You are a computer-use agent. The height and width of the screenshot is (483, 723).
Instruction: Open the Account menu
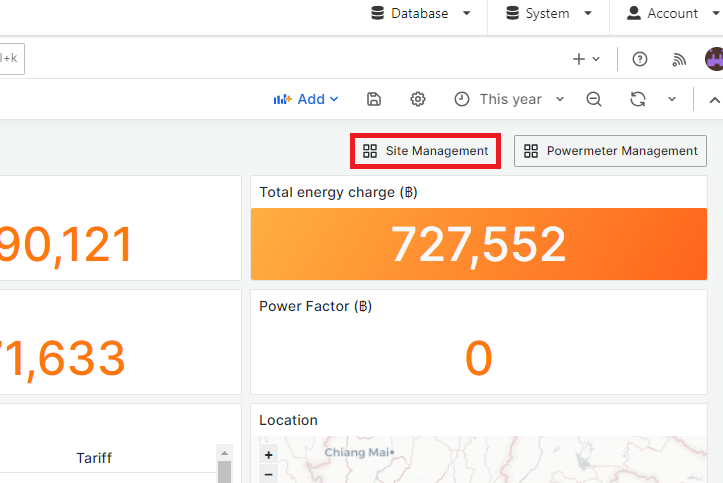click(x=672, y=13)
